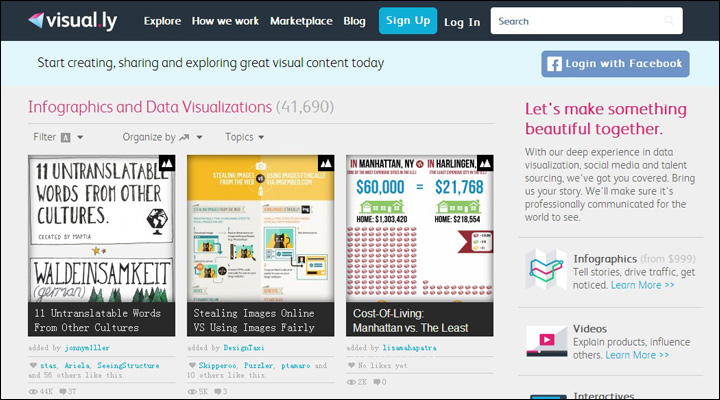Open the Cost-Of-Living Manhattan thumbnail
720x400 pixels.
pos(420,228)
